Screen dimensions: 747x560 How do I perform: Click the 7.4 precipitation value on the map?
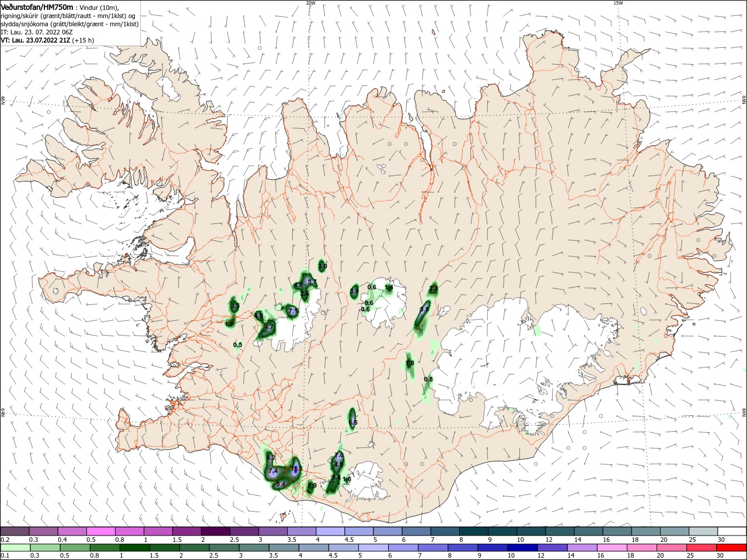tap(273, 471)
